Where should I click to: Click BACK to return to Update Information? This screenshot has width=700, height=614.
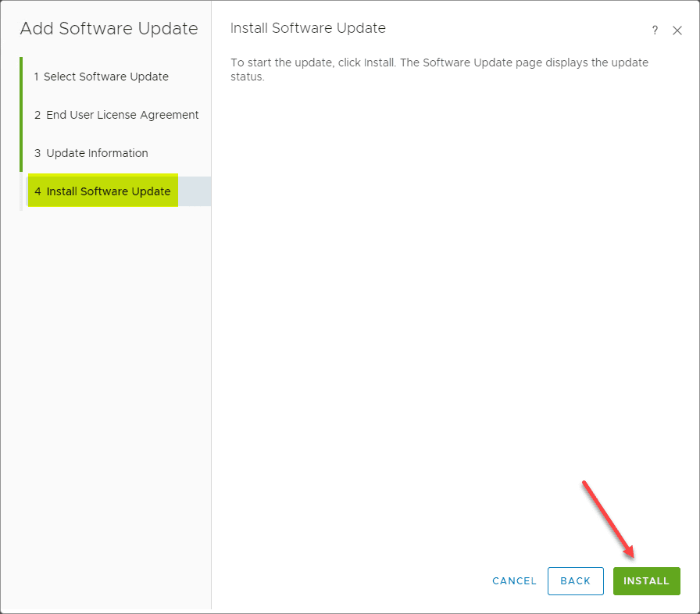576,581
